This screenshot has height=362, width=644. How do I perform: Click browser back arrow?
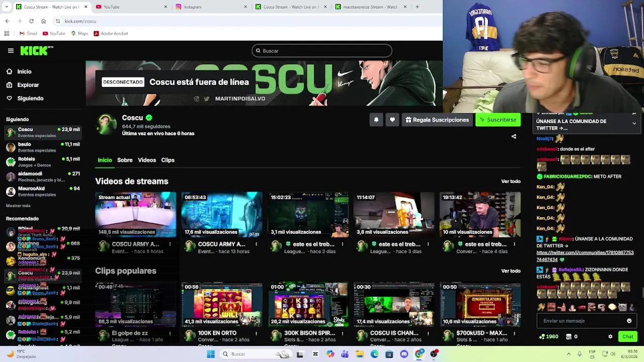click(7, 21)
